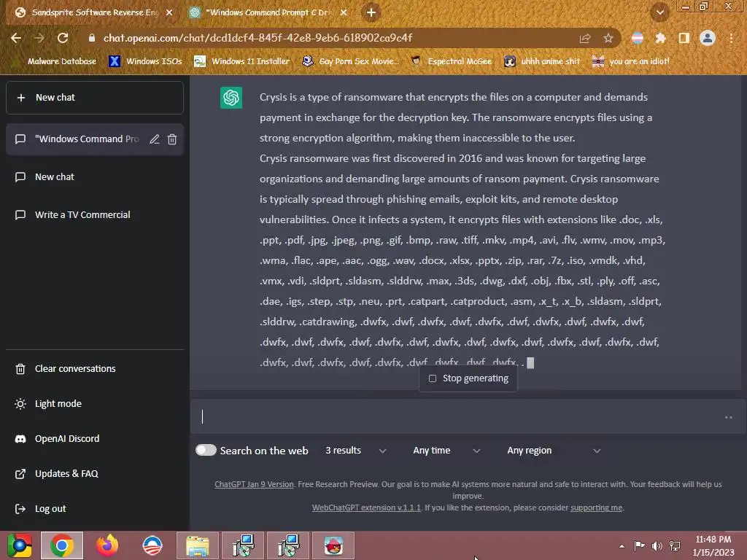The height and width of the screenshot is (560, 747).
Task: Toggle the Search on the web switch
Action: 206,450
